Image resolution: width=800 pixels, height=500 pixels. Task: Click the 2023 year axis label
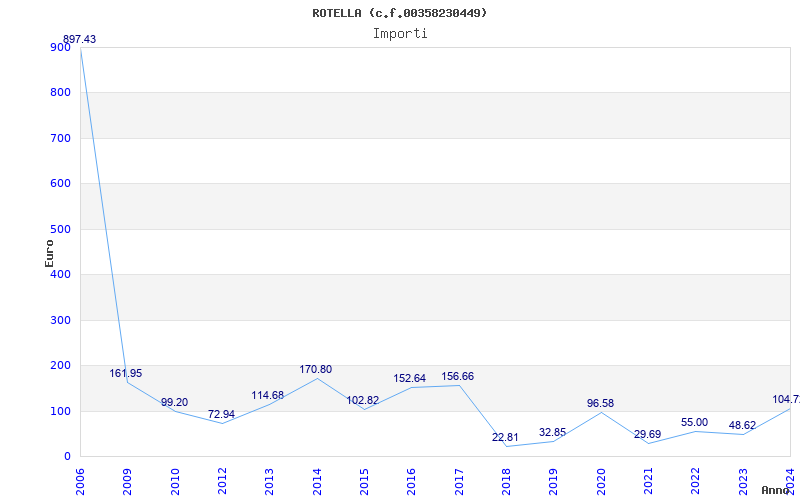pos(743,481)
